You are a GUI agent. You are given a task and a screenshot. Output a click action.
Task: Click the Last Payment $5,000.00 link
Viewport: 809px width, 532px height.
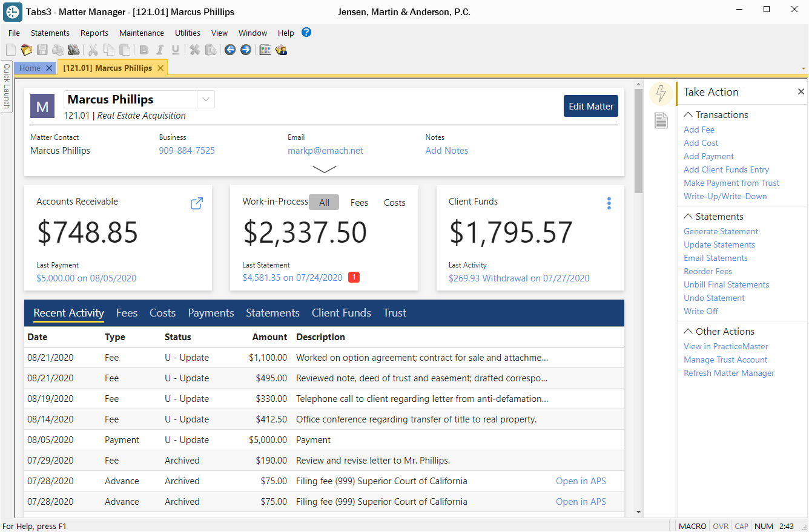point(87,278)
